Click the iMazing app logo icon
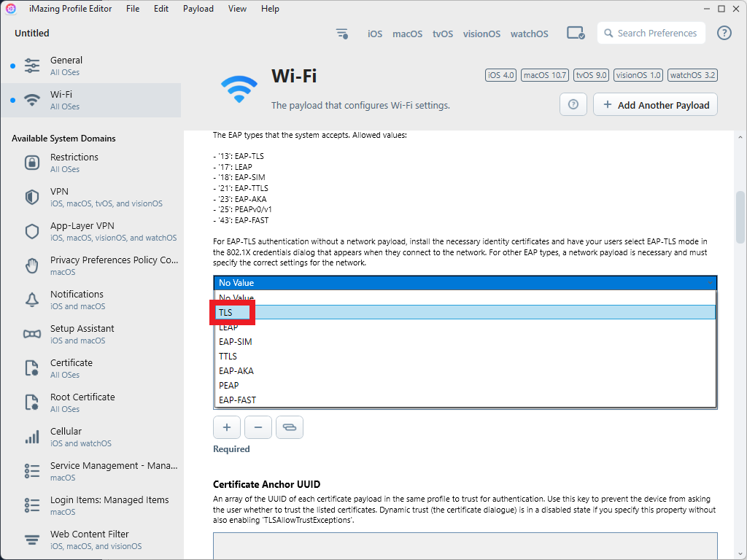 click(x=10, y=9)
